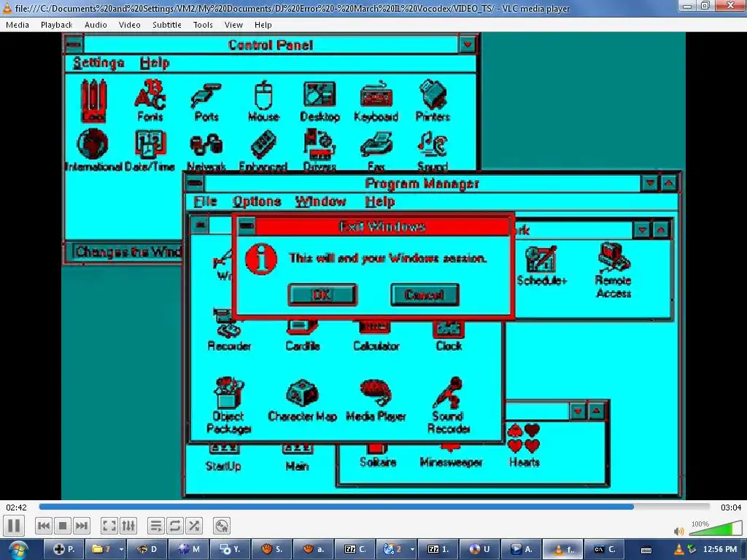The height and width of the screenshot is (560, 747).
Task: Select the Object Packager icon
Action: [228, 405]
